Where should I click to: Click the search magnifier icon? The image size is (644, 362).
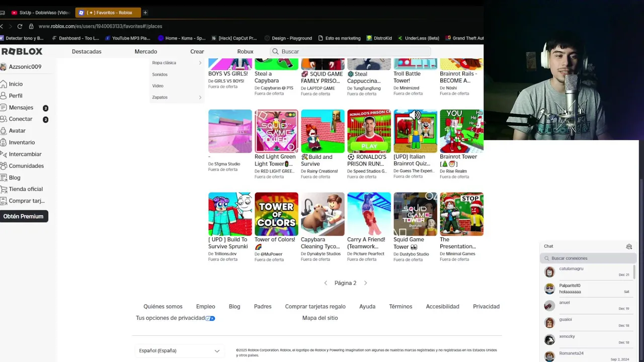point(275,51)
